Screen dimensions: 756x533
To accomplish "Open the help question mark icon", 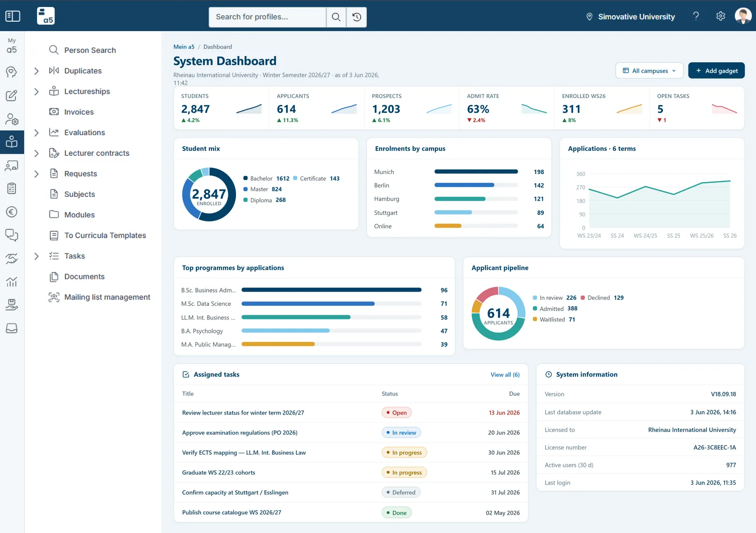I will 696,16.
